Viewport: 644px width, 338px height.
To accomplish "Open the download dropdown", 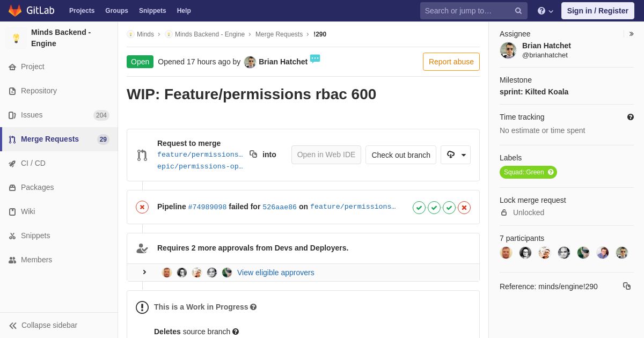I will click(456, 155).
